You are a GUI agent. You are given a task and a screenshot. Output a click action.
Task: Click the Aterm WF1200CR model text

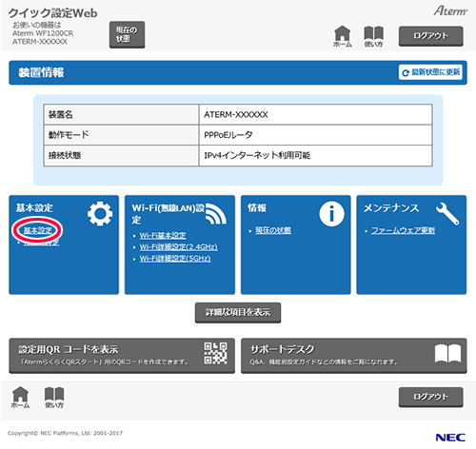(x=43, y=33)
